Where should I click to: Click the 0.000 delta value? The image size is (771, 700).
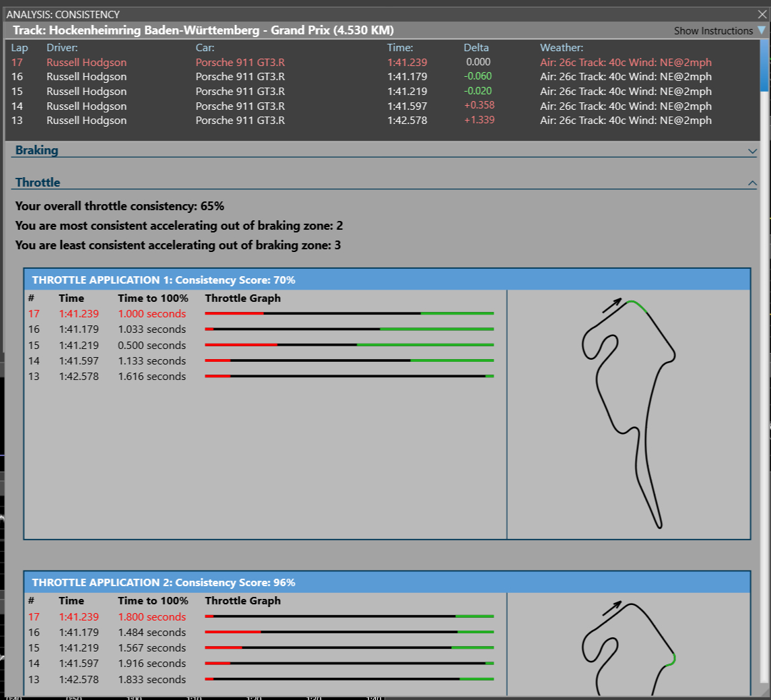(x=479, y=62)
